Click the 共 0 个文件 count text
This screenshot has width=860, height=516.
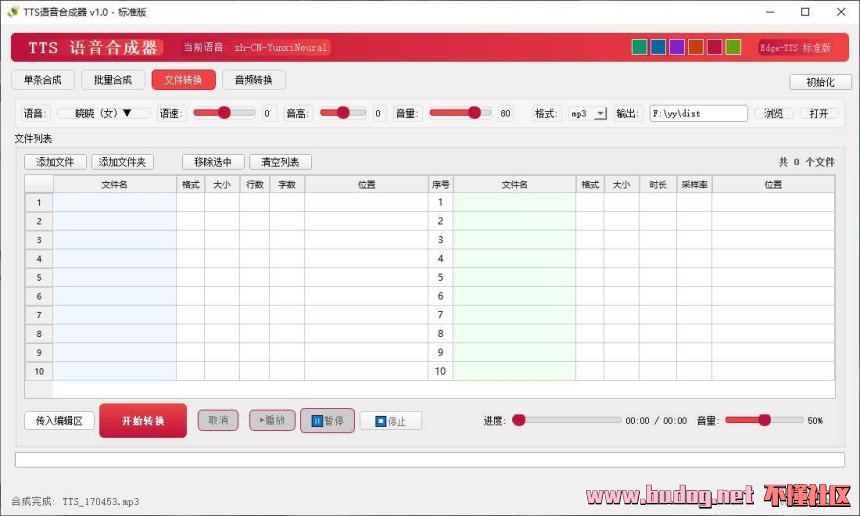(806, 162)
